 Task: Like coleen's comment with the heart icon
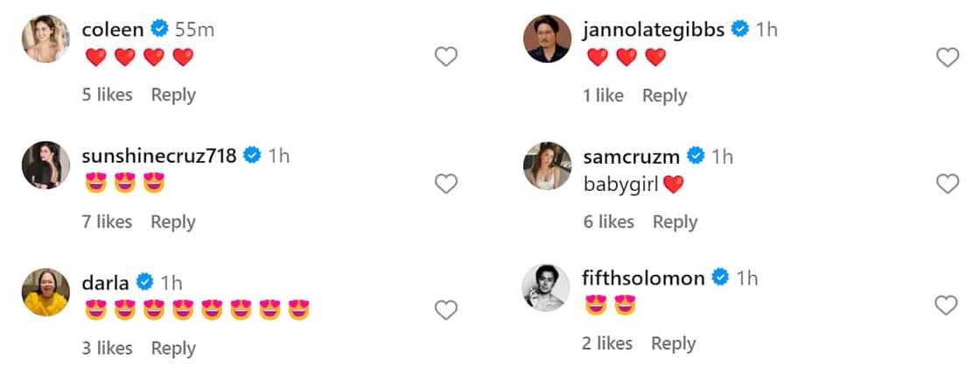[446, 58]
